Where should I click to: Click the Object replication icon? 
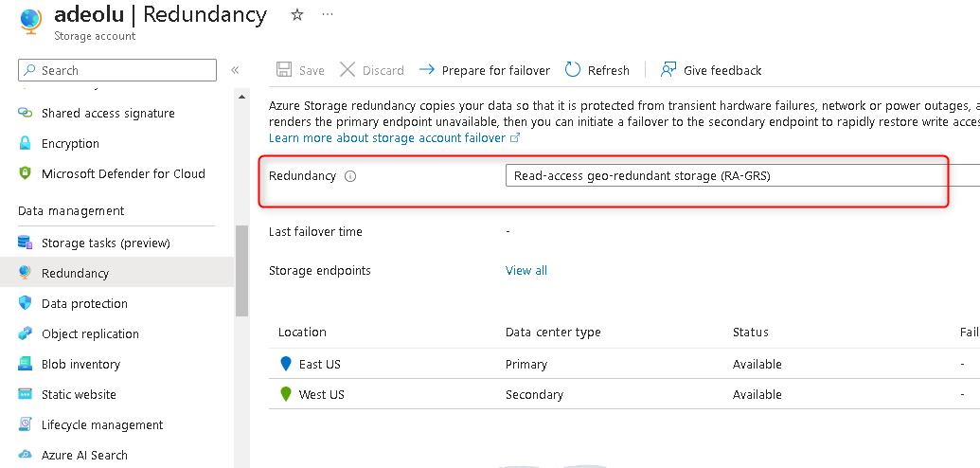[26, 333]
